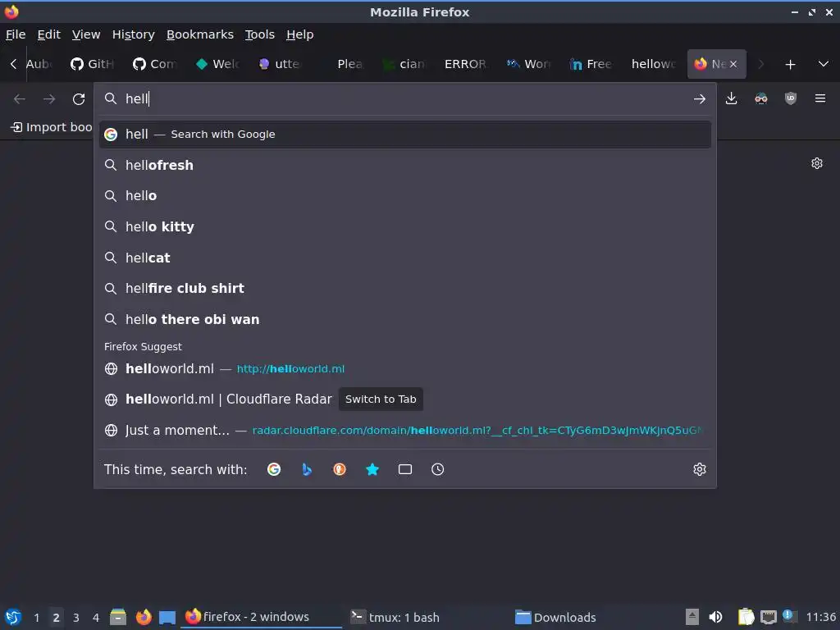Switch to the utte tab
Image resolution: width=840 pixels, height=630 pixels.
[x=281, y=64]
